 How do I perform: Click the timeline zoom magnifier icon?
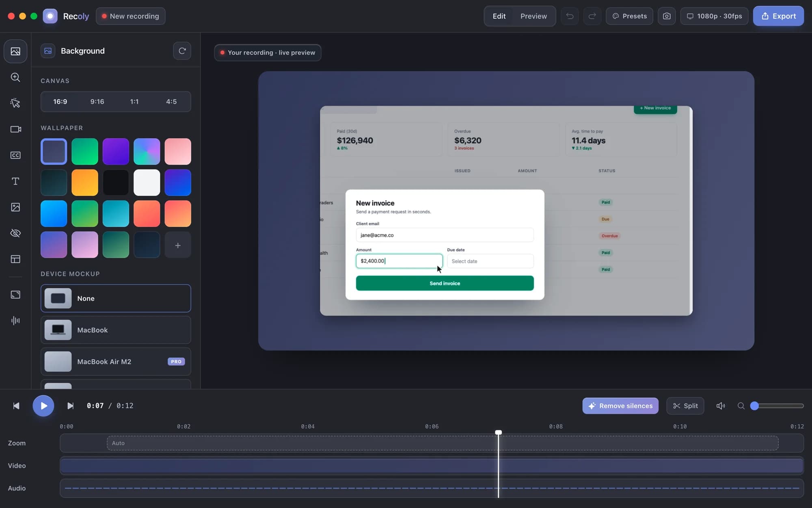(x=741, y=406)
